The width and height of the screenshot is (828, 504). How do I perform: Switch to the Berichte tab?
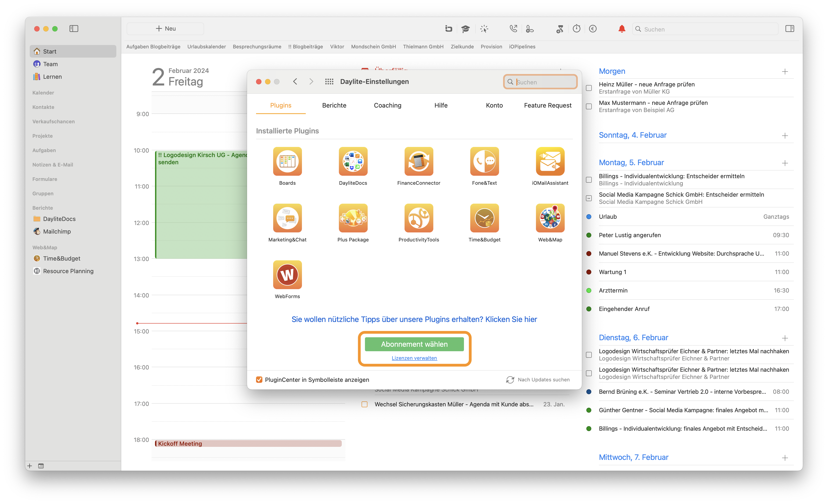click(334, 106)
